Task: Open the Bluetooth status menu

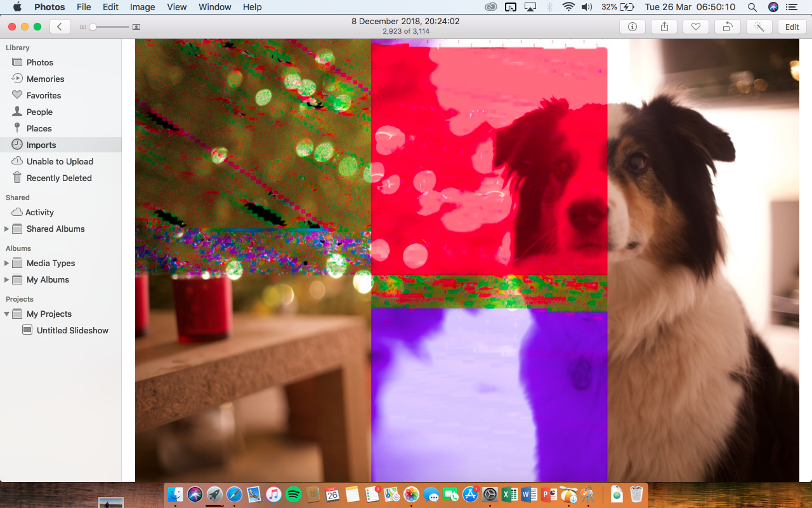Action: pos(550,7)
